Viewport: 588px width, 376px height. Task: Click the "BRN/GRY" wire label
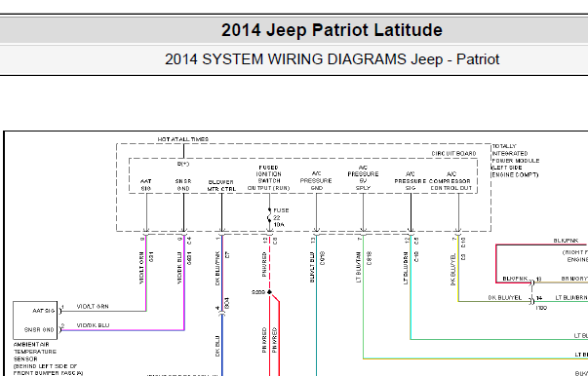(x=574, y=279)
